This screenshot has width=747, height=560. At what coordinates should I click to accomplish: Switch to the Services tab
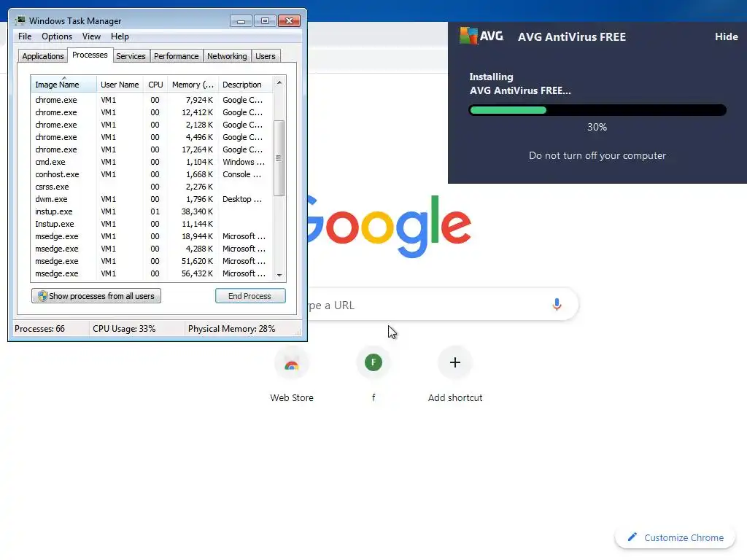pyautogui.click(x=131, y=56)
